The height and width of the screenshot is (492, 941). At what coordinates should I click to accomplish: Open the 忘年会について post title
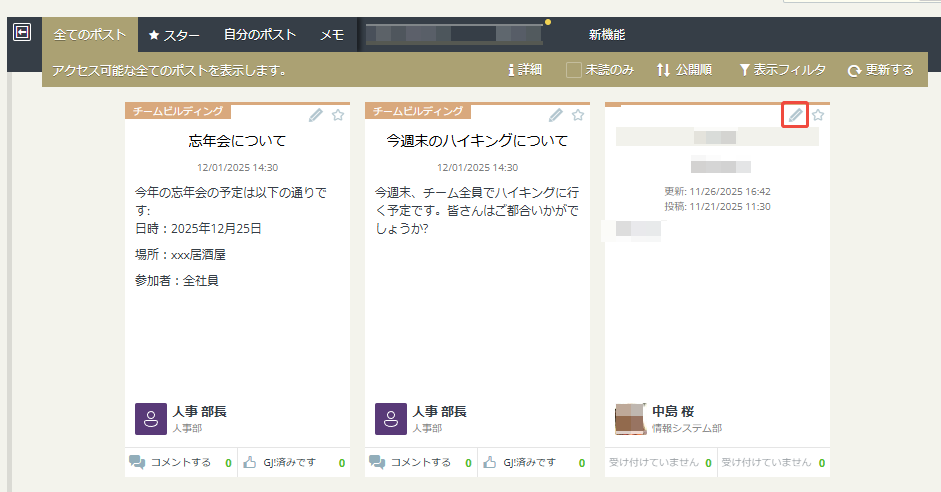point(237,141)
